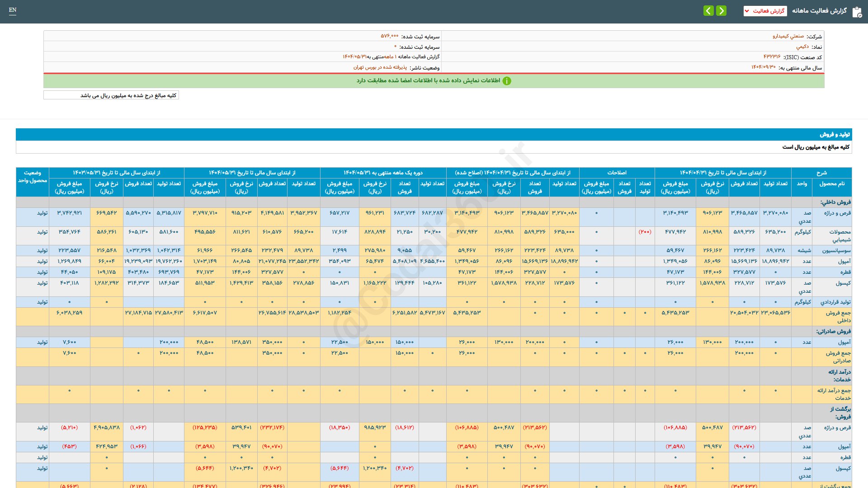
Task: Click the شرح column header
Action: click(x=821, y=173)
